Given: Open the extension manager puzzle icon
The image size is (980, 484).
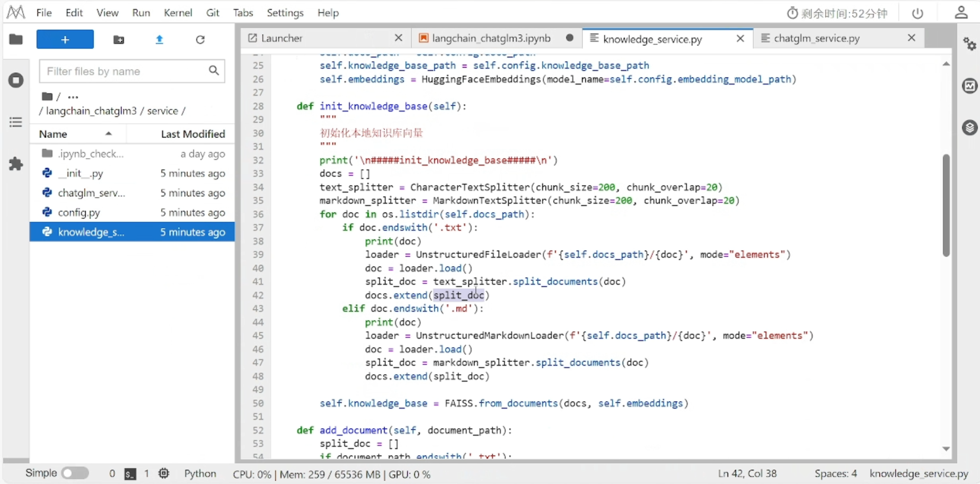Looking at the screenshot, I should coord(16,164).
